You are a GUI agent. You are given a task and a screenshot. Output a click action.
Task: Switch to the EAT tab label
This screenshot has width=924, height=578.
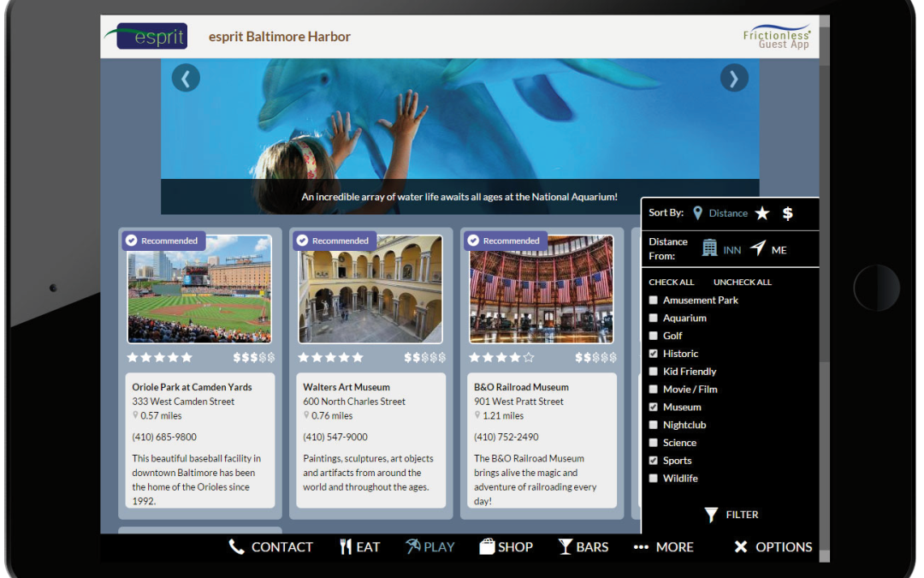pos(368,547)
